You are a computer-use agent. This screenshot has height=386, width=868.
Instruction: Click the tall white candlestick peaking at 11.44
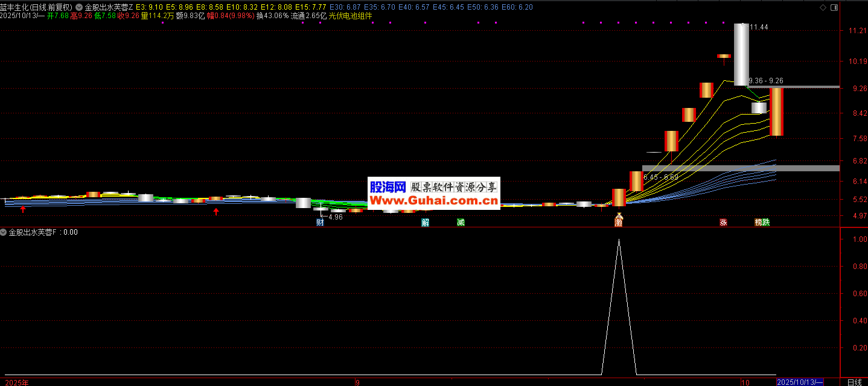click(x=741, y=54)
